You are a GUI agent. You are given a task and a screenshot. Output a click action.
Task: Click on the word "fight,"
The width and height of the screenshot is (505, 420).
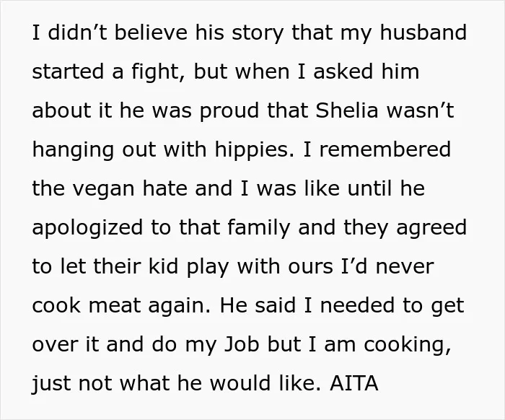(158, 73)
